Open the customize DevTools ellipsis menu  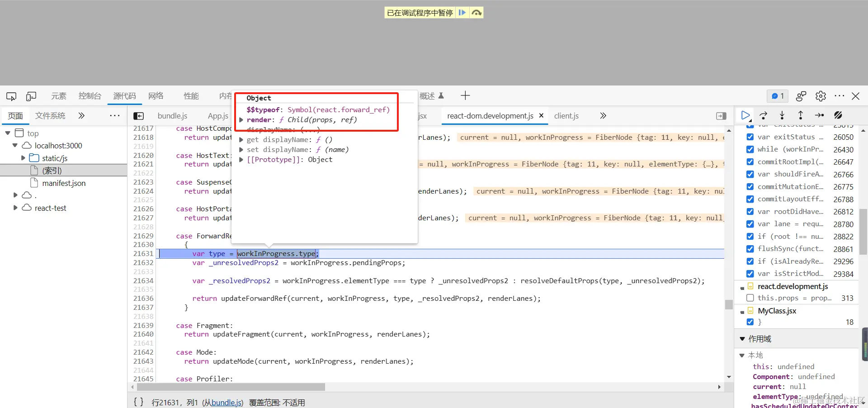(x=840, y=96)
